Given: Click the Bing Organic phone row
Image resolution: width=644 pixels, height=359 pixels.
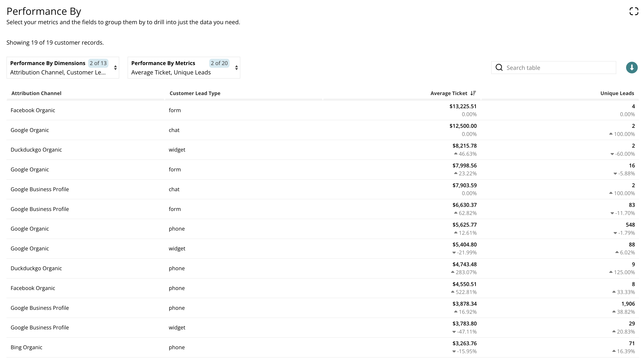Looking at the screenshot, I should click(x=26, y=347).
